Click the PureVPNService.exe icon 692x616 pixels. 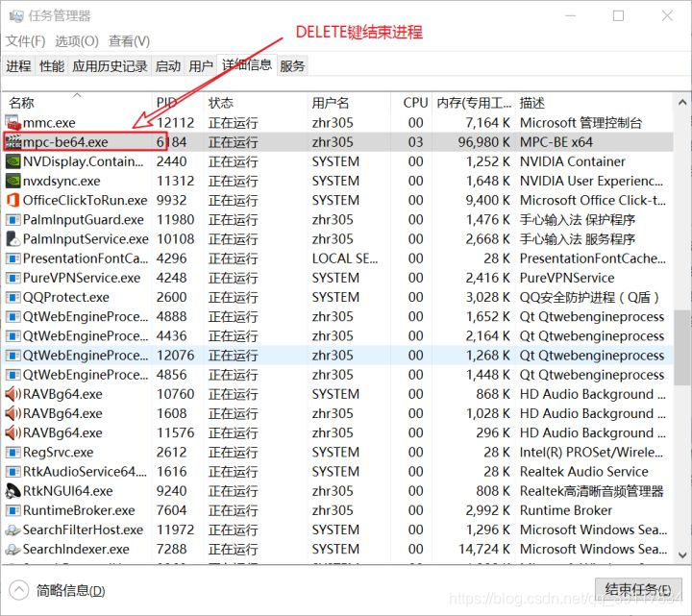[x=12, y=278]
